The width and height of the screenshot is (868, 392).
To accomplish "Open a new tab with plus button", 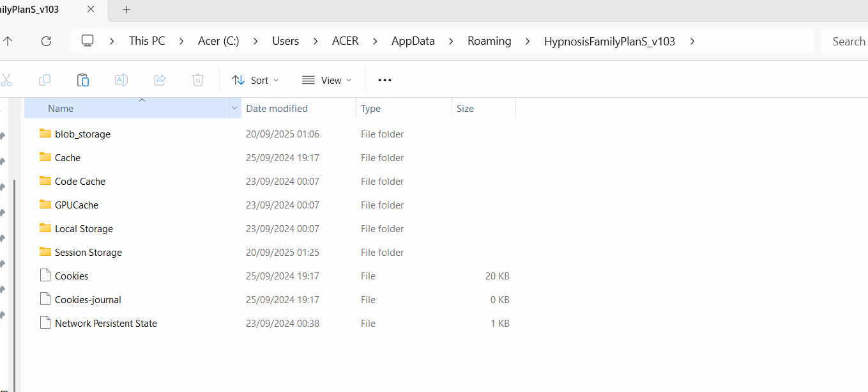I will [x=126, y=10].
